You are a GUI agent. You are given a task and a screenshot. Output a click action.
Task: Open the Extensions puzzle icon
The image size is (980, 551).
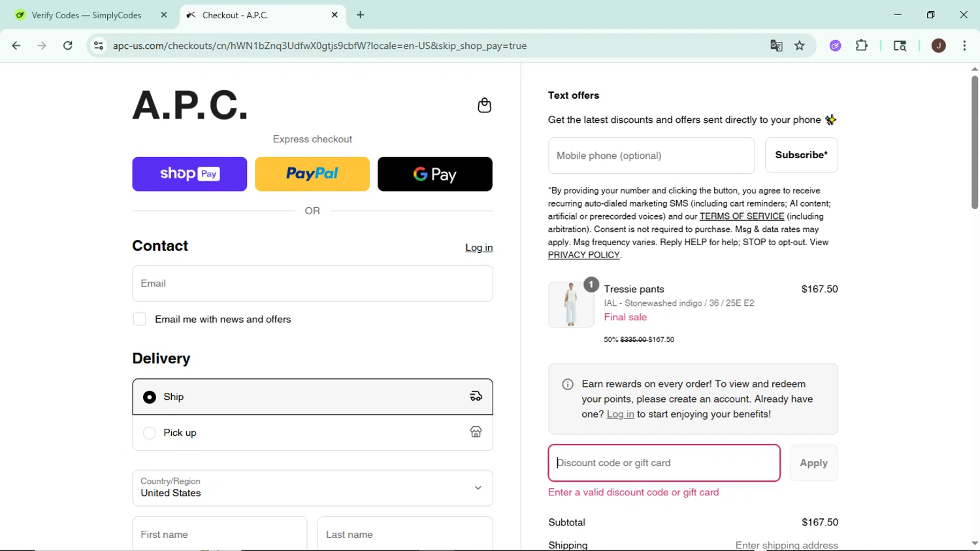coord(862,46)
